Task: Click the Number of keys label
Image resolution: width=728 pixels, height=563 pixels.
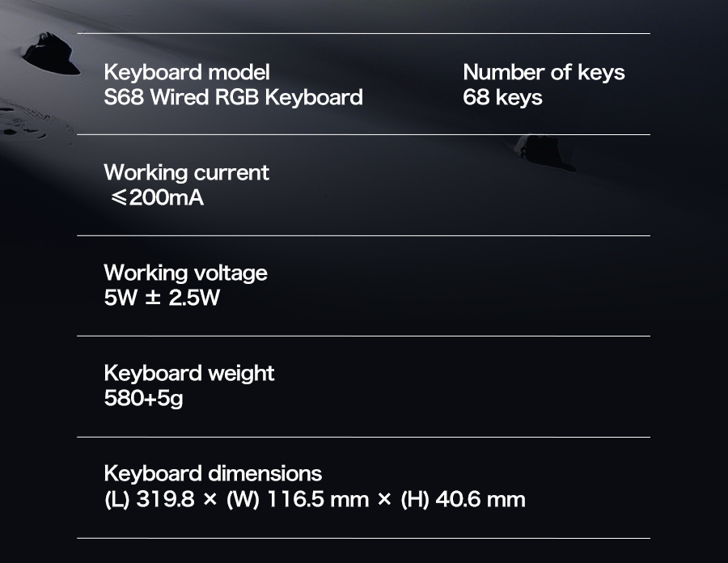Action: [x=544, y=73]
